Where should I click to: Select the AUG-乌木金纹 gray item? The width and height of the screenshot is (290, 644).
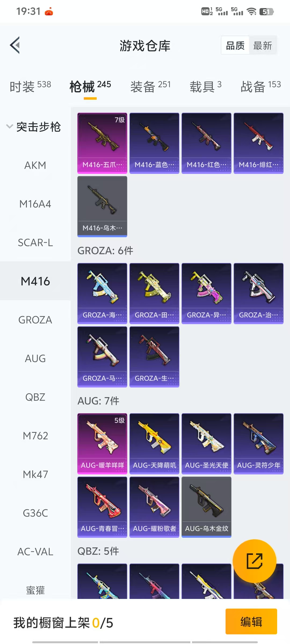click(206, 507)
